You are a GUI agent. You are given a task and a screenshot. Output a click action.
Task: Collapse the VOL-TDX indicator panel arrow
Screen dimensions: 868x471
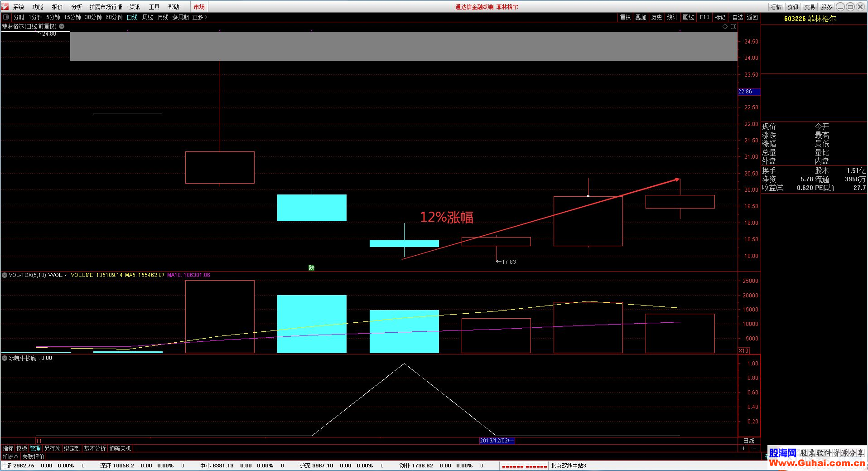tap(5, 275)
